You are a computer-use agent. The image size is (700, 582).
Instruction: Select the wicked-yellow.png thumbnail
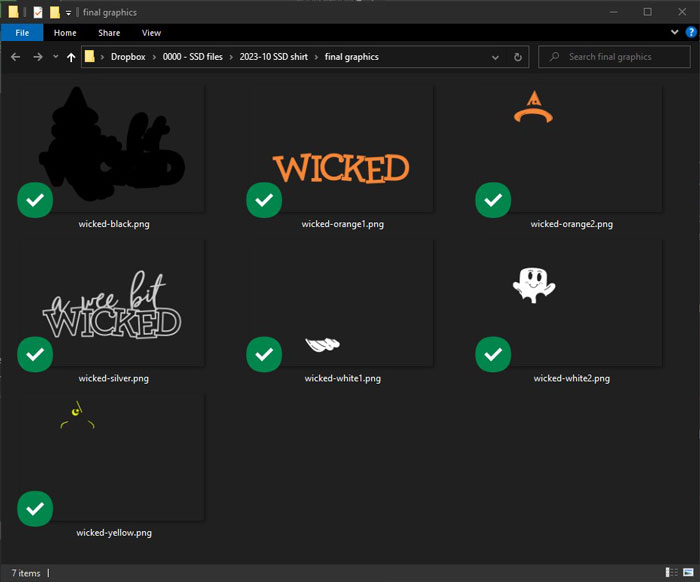(112, 457)
